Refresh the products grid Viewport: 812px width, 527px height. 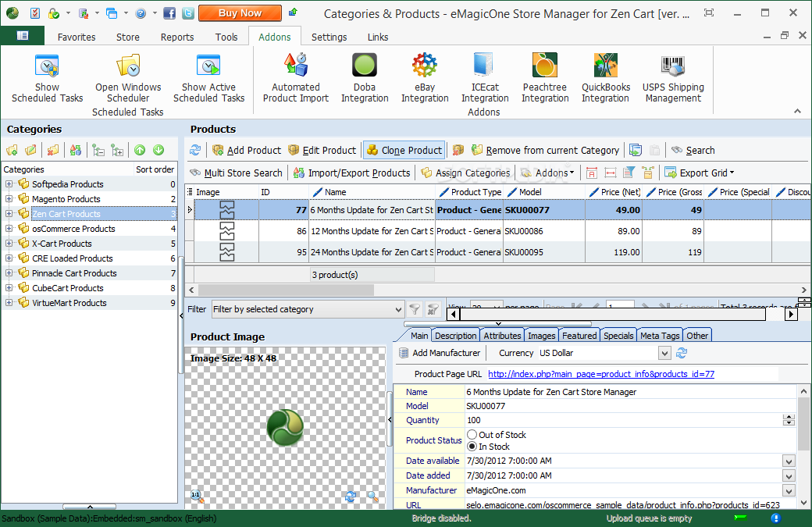(195, 150)
